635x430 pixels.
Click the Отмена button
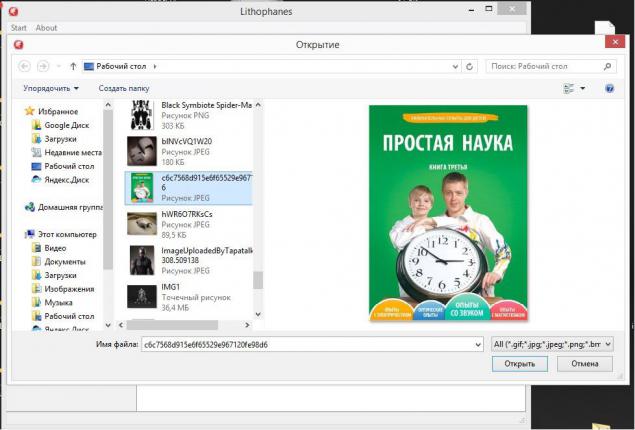pyautogui.click(x=585, y=364)
